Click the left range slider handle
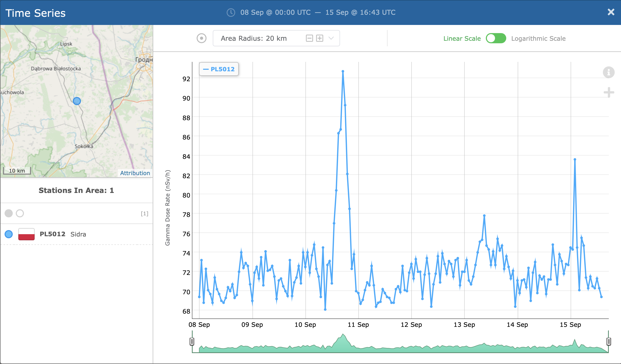 (x=192, y=341)
